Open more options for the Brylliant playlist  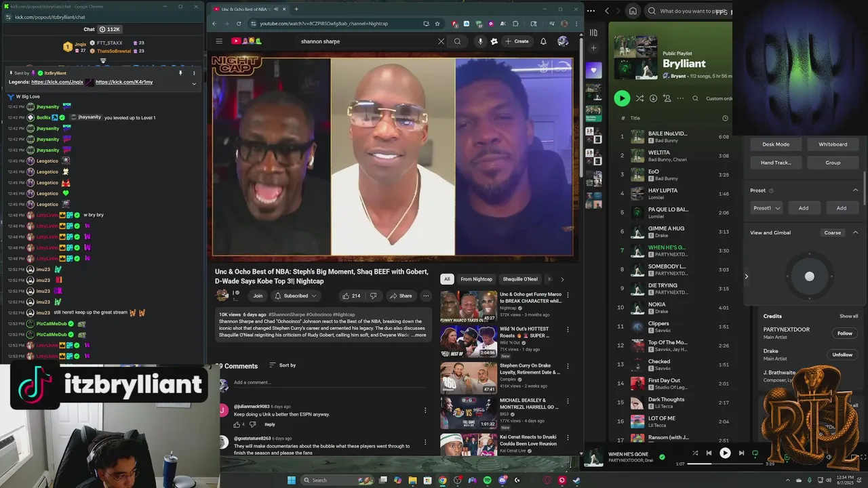pos(679,98)
